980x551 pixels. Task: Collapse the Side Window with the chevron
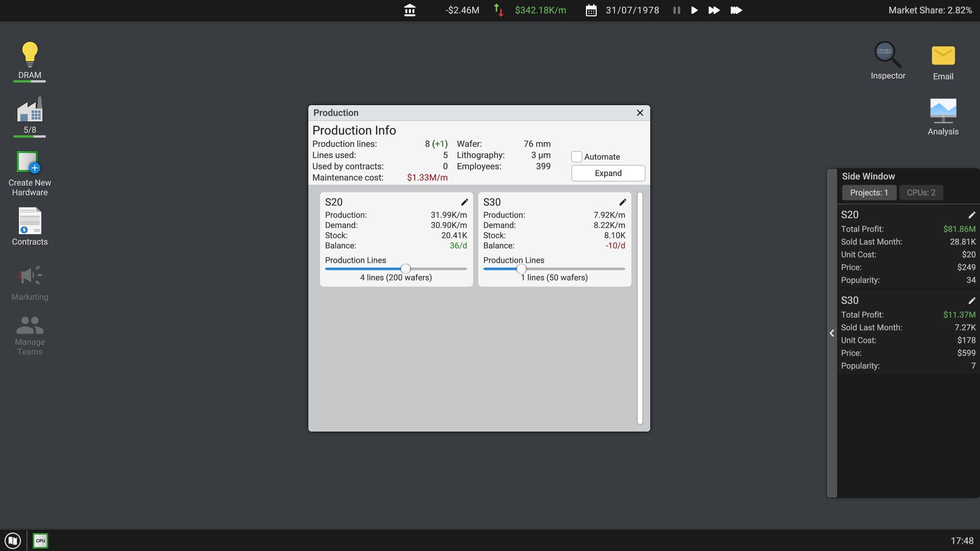(x=832, y=333)
